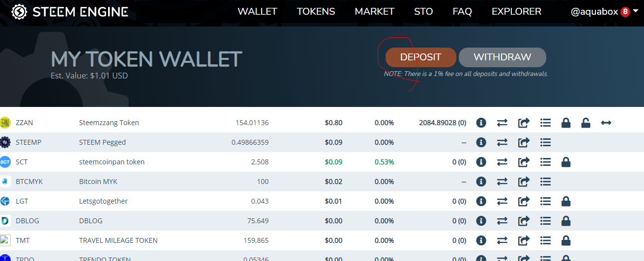Stake DBLOG with the lock icon
Viewport: 644px width, 261px height.
pos(566,221)
